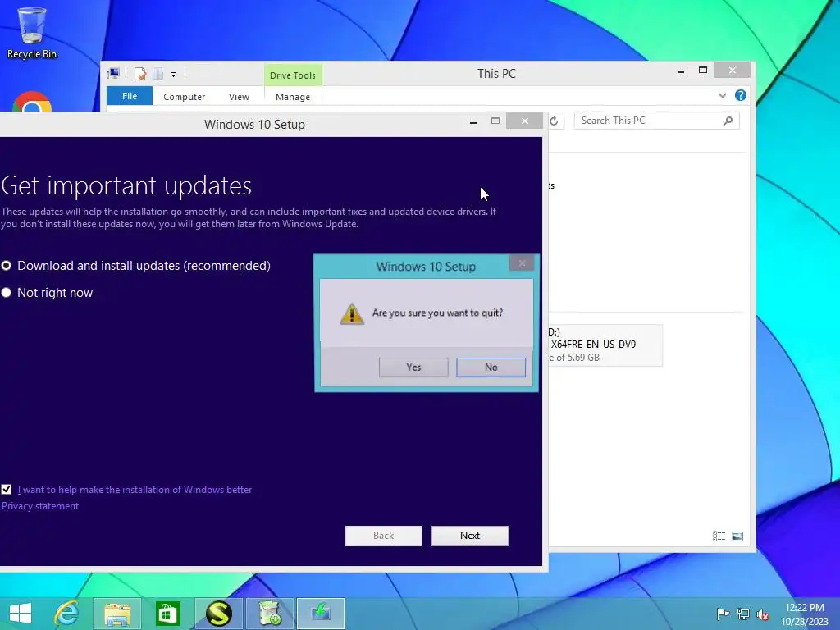840x630 pixels.
Task: Open the green S app on taskbar
Action: click(218, 614)
